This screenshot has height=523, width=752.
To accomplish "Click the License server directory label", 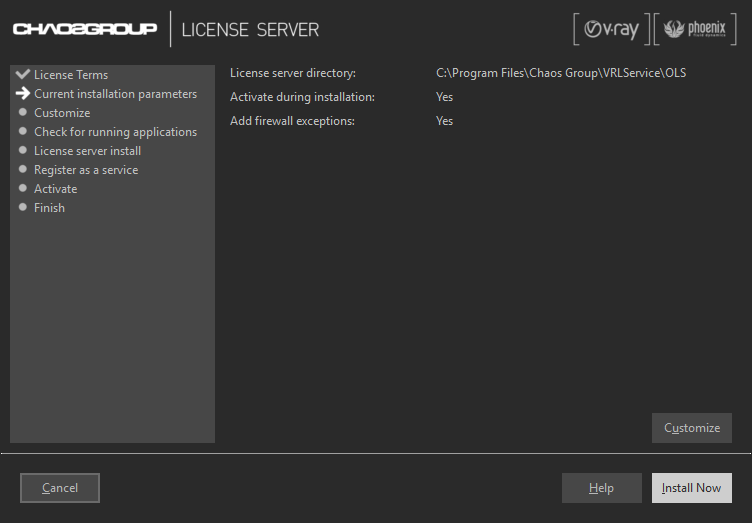I will click(x=293, y=73).
